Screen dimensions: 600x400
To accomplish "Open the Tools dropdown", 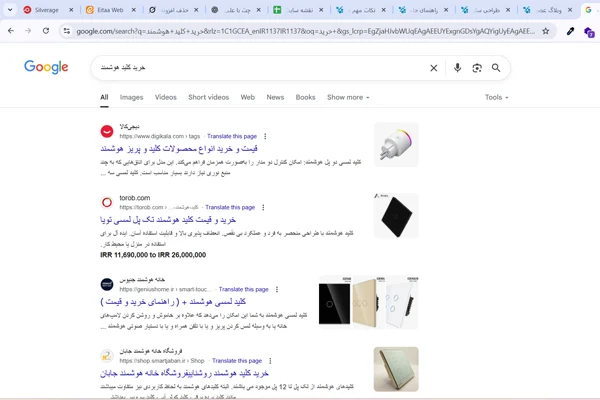I will point(496,97).
